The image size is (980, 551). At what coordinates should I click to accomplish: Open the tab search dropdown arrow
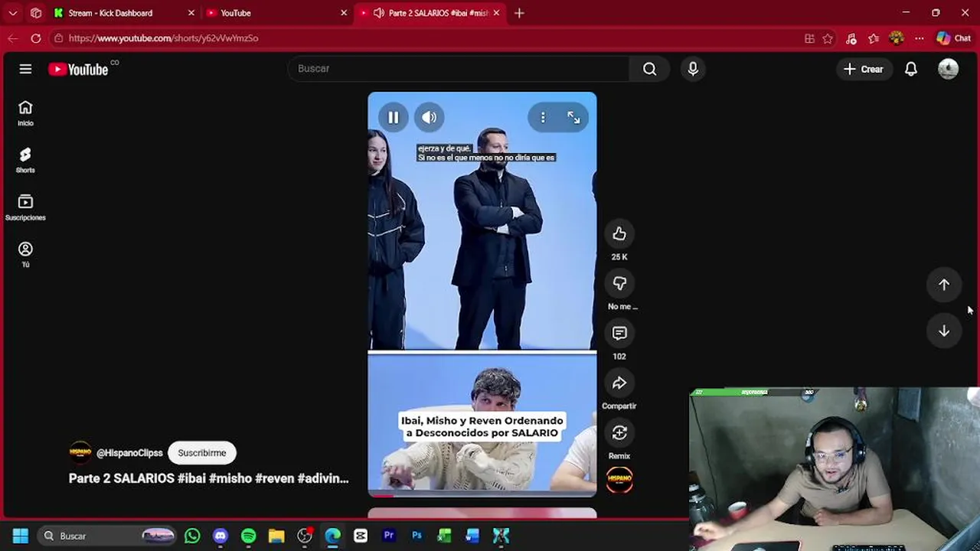click(x=13, y=13)
